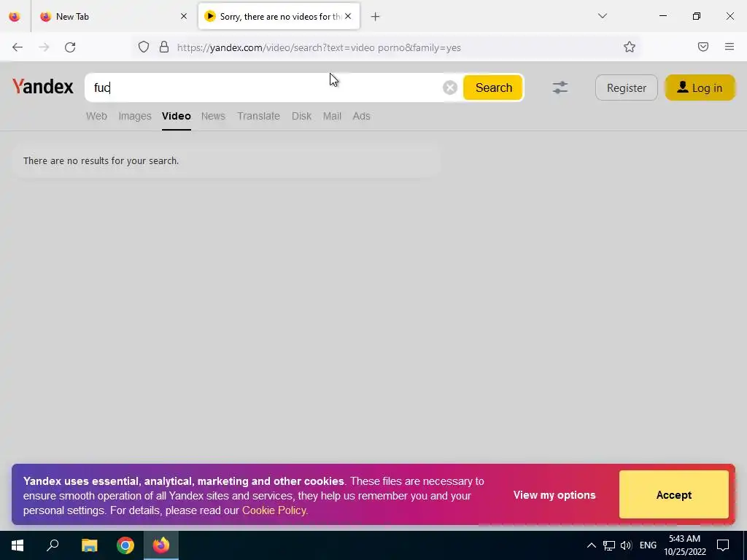Close the Yandex video search tab
Viewport: 747px width, 560px height.
click(348, 16)
